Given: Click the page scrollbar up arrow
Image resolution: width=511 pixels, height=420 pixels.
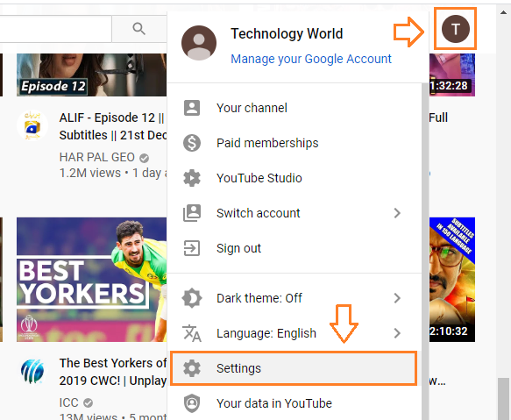Looking at the screenshot, I should pos(503,12).
